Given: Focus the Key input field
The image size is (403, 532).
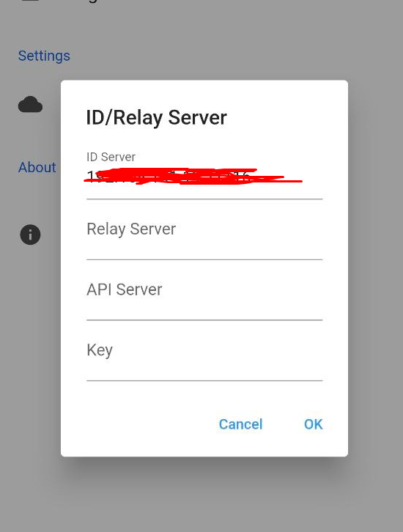Looking at the screenshot, I should click(x=204, y=355).
